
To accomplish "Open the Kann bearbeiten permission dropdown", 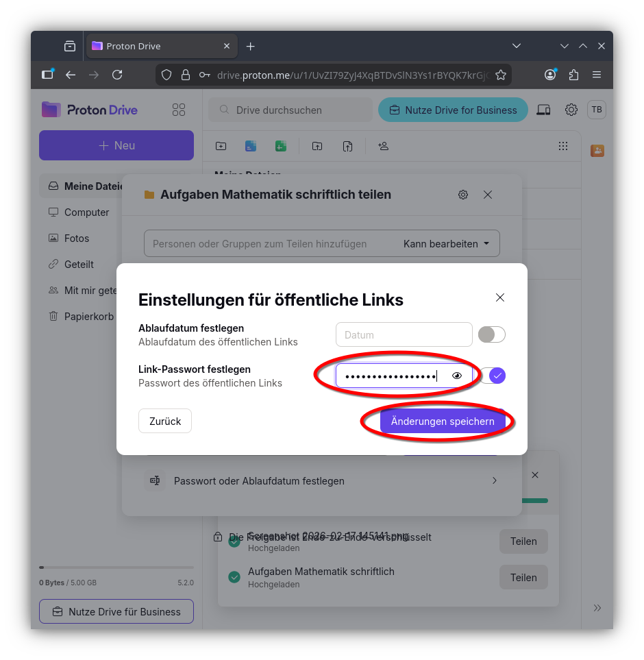I will 447,243.
